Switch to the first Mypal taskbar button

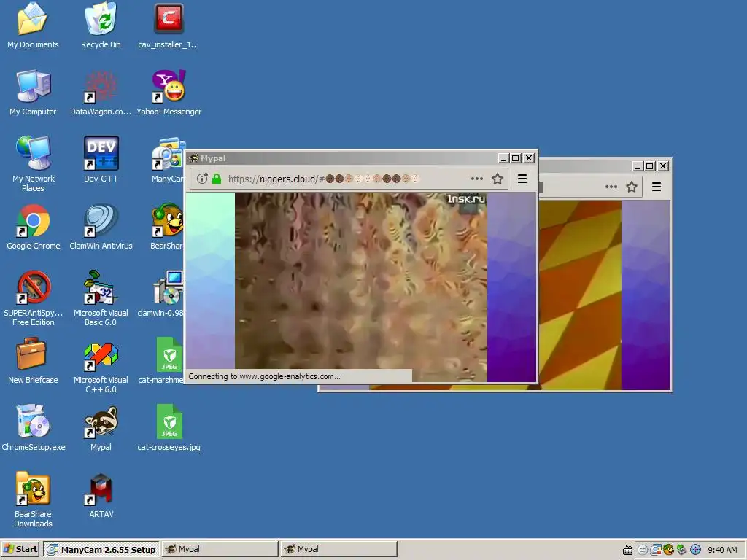[220, 549]
